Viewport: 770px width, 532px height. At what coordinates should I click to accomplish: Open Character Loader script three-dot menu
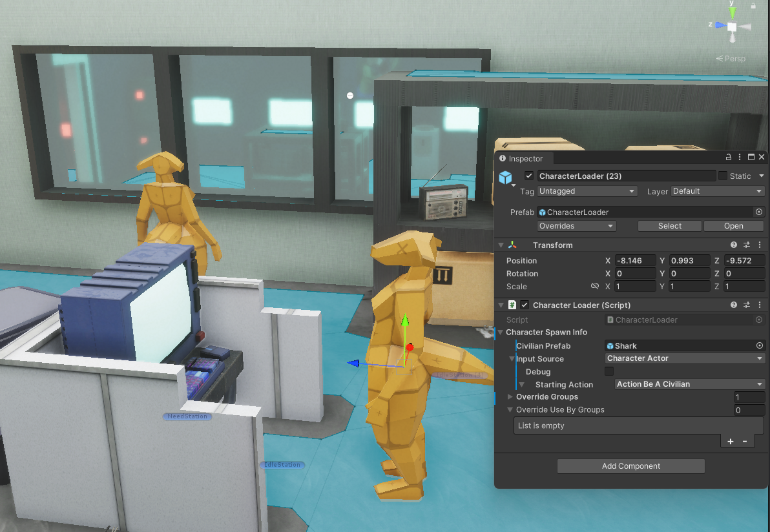pos(759,305)
